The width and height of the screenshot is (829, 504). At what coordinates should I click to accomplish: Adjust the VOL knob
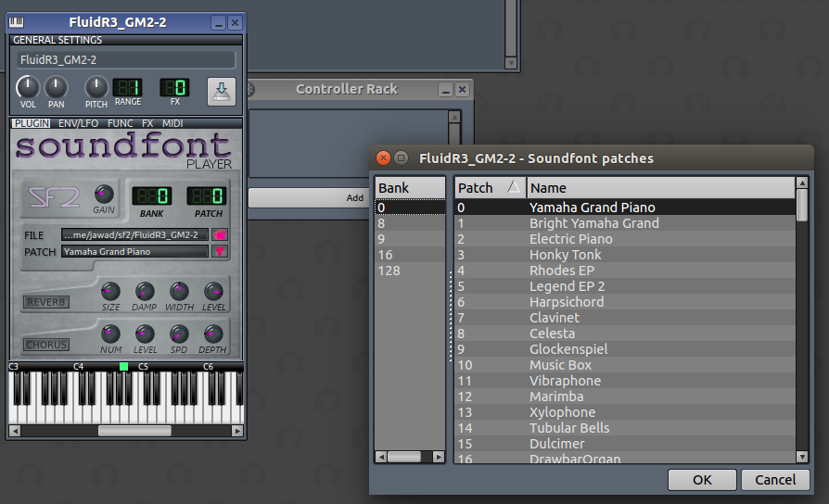click(28, 87)
